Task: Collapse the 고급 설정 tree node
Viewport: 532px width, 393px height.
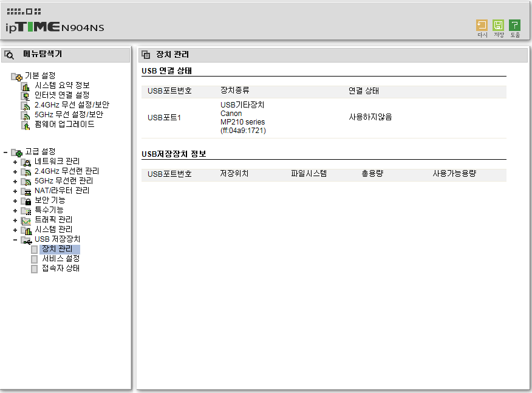Action: tap(5, 152)
